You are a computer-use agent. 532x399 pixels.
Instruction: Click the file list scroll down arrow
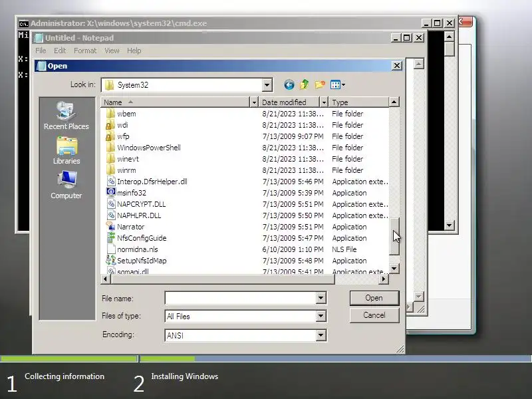394,269
